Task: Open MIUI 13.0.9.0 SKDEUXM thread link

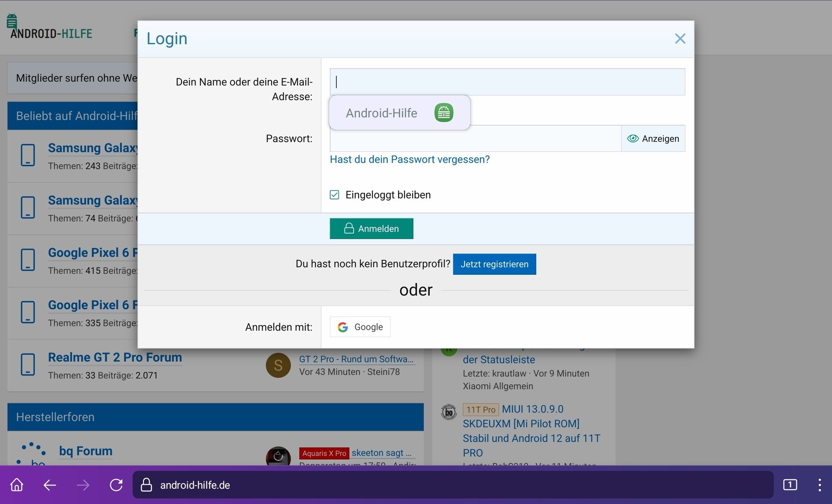Action: pos(532,431)
